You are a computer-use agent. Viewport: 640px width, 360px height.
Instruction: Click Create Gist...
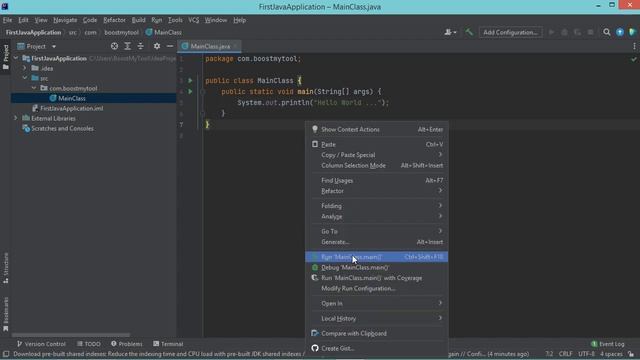point(376,349)
